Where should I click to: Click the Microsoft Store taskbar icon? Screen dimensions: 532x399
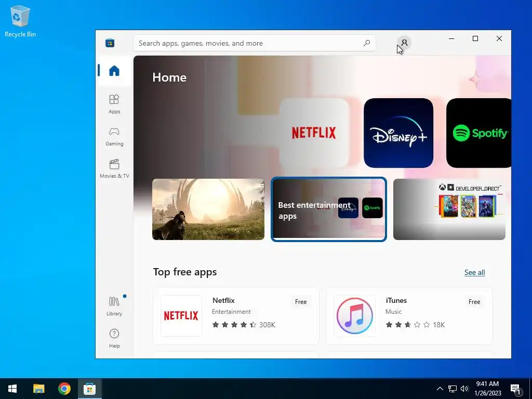point(89,389)
